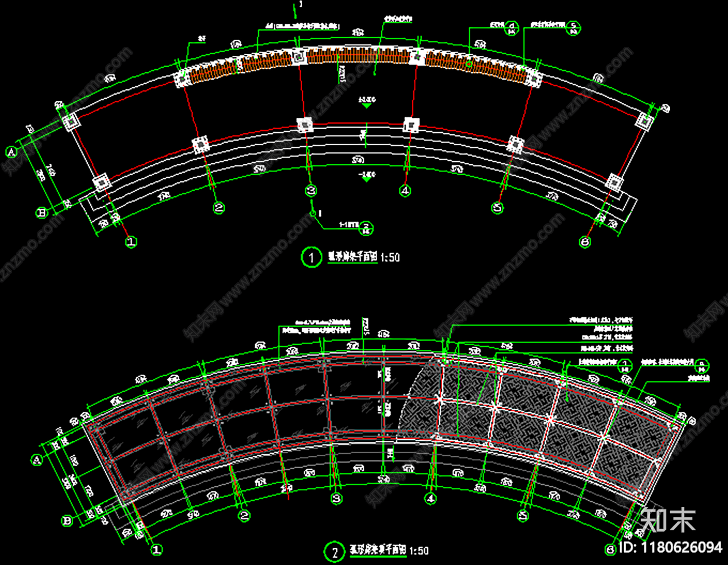Select axis bubble A in plan drawing 1

click(11, 152)
